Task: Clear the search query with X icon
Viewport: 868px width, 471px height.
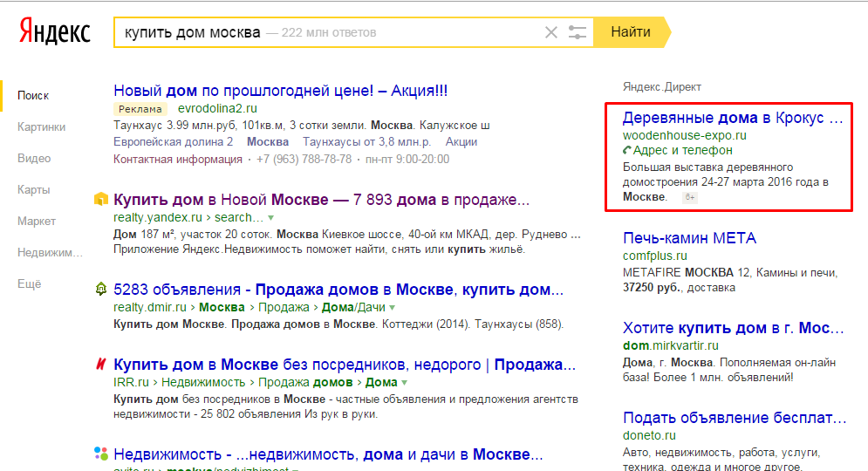Action: (550, 33)
